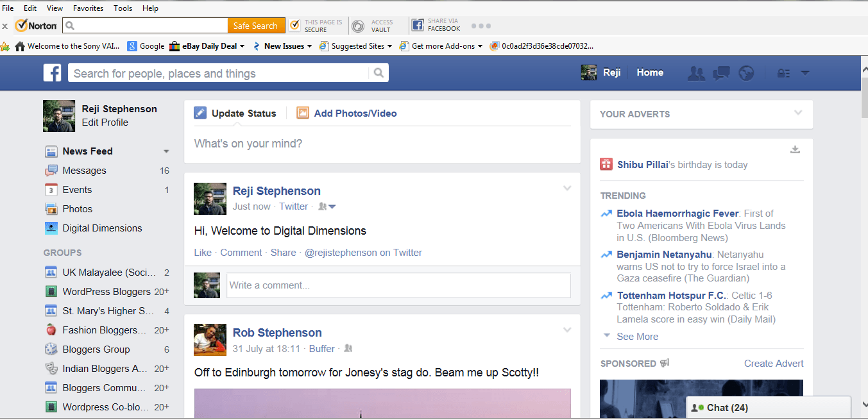Screen dimensions: 868x420
Task: Click the Update Status pencil icon
Action: click(x=201, y=113)
